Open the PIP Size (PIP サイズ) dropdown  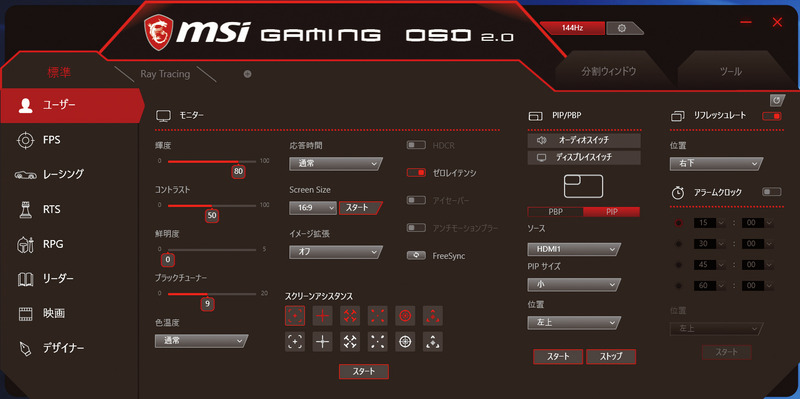coord(574,284)
